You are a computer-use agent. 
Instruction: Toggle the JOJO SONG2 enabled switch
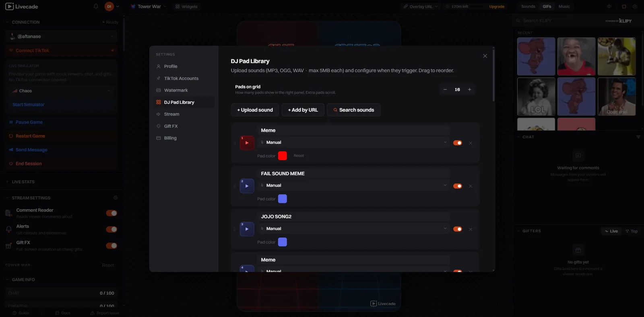click(458, 229)
